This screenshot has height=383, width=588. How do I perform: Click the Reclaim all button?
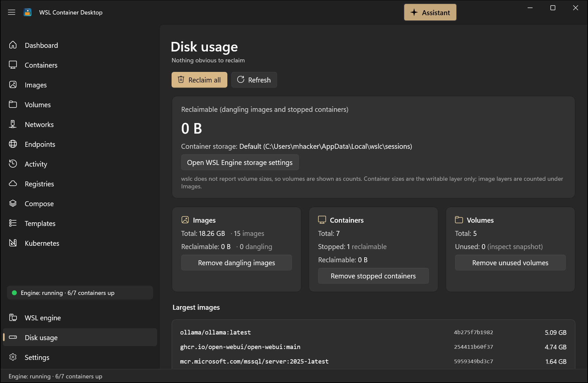coord(199,80)
